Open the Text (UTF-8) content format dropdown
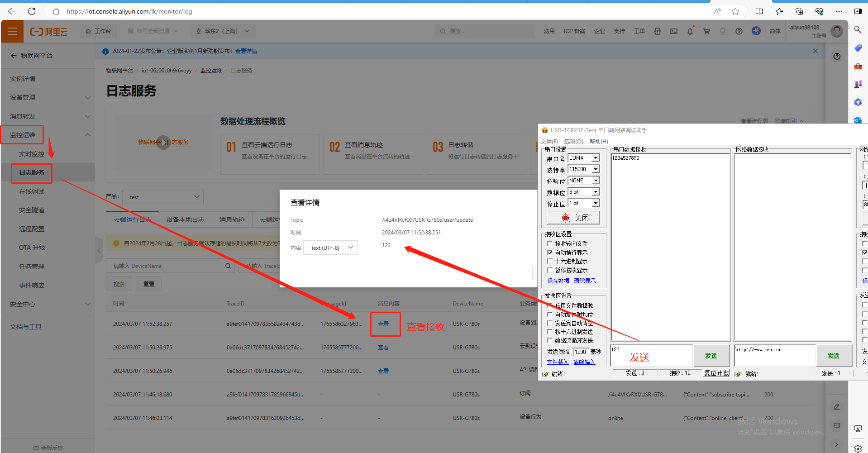Image resolution: width=868 pixels, height=453 pixels. (330, 248)
